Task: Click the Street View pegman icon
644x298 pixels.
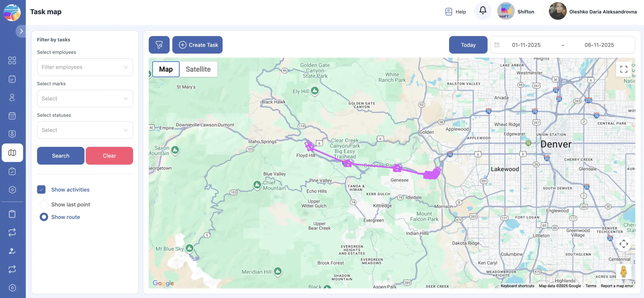Action: (623, 271)
